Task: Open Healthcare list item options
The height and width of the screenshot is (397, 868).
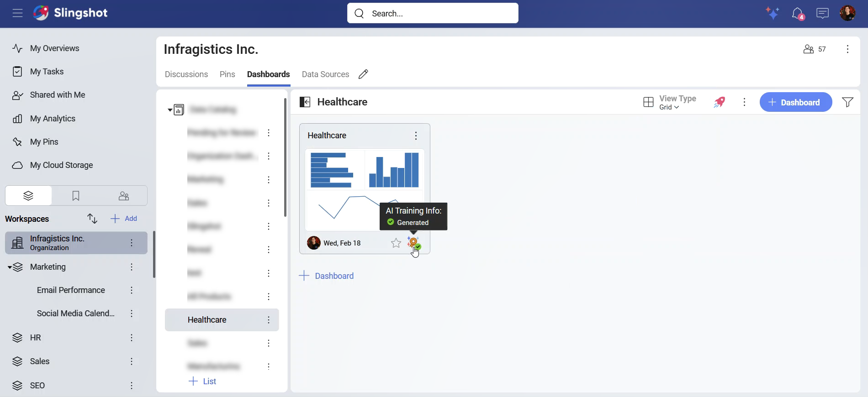Action: point(269,320)
